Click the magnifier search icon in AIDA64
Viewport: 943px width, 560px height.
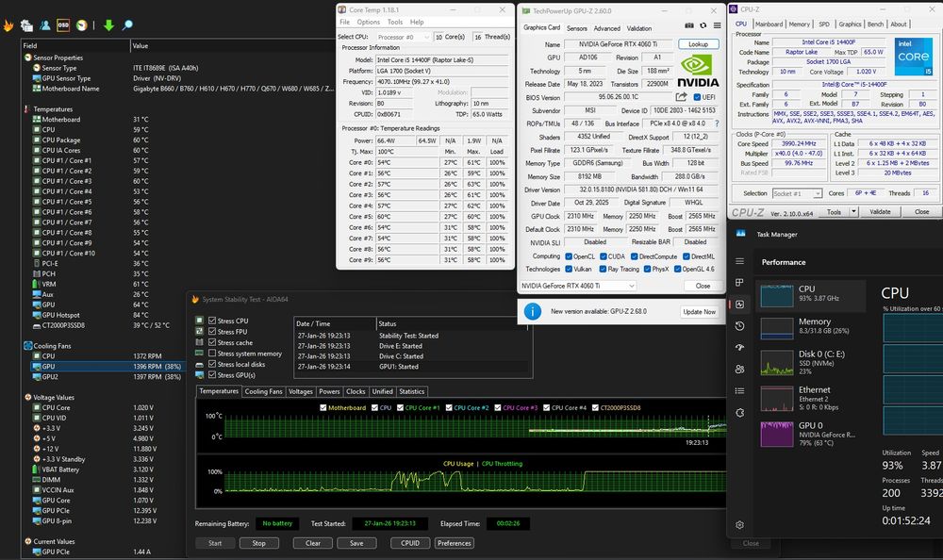point(127,25)
